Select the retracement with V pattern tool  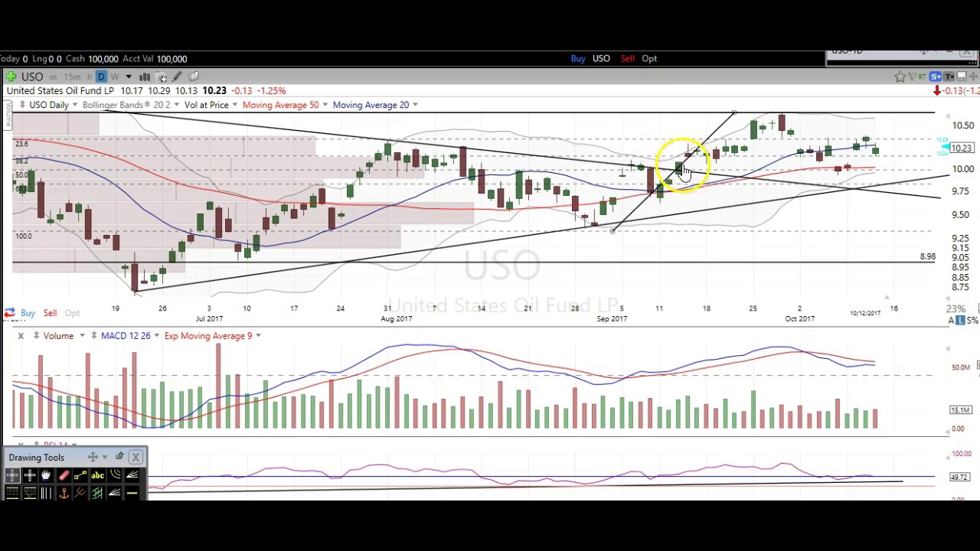tap(30, 493)
